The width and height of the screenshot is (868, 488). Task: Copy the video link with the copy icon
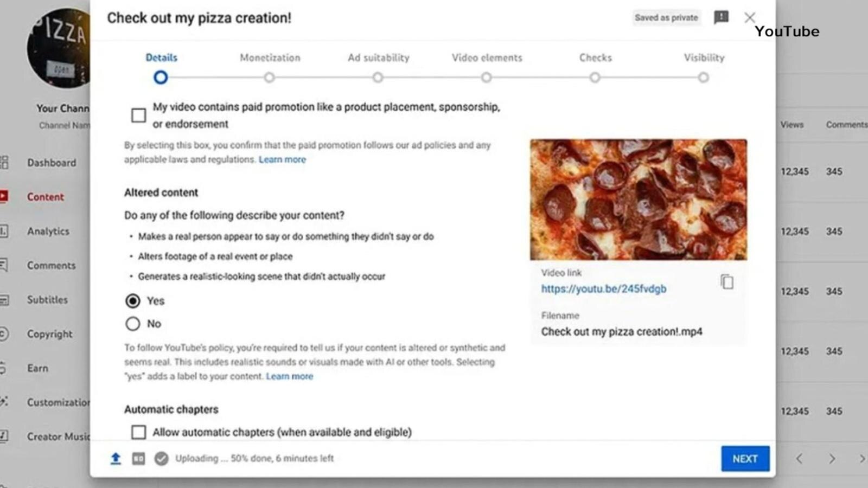point(727,282)
